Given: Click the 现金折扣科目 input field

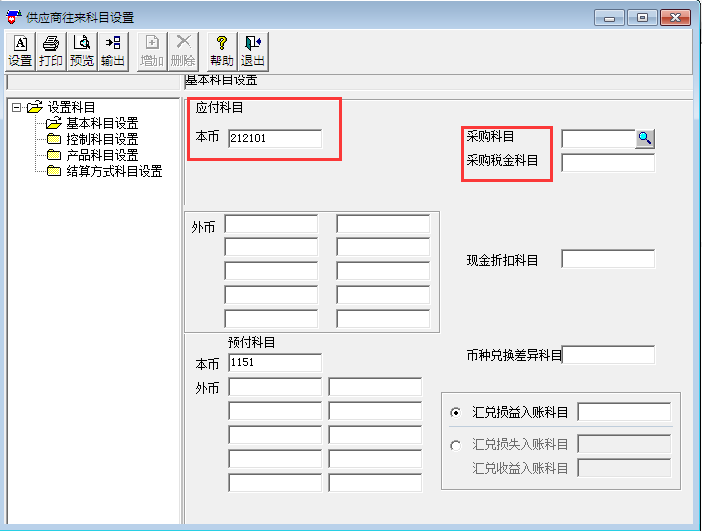Looking at the screenshot, I should pos(608,259).
